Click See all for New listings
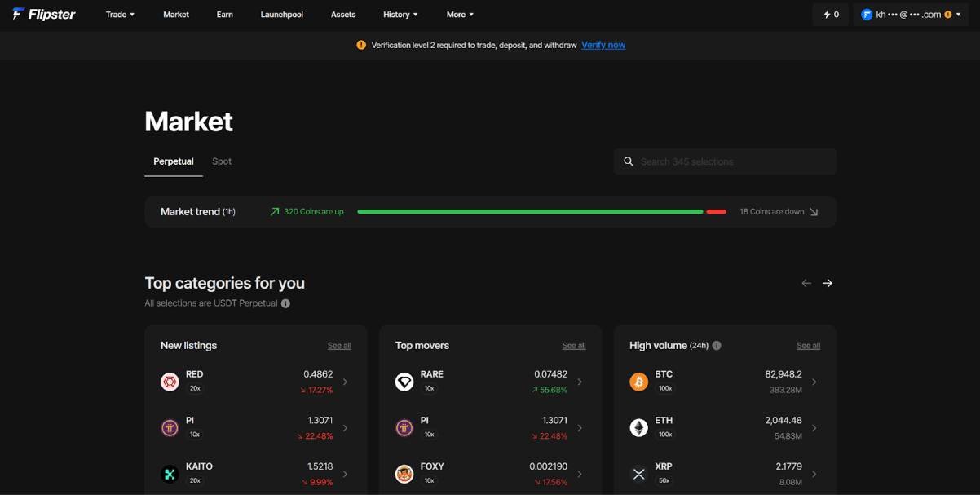This screenshot has width=980, height=495. (339, 346)
